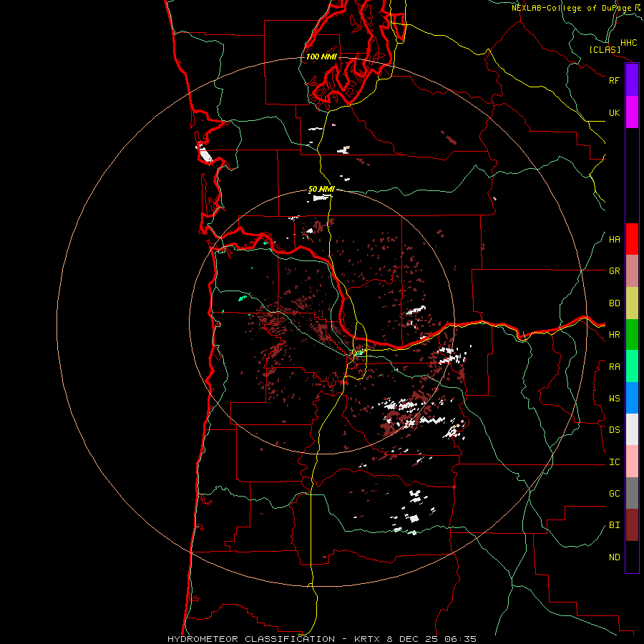Click the HA legend label

tap(615, 240)
